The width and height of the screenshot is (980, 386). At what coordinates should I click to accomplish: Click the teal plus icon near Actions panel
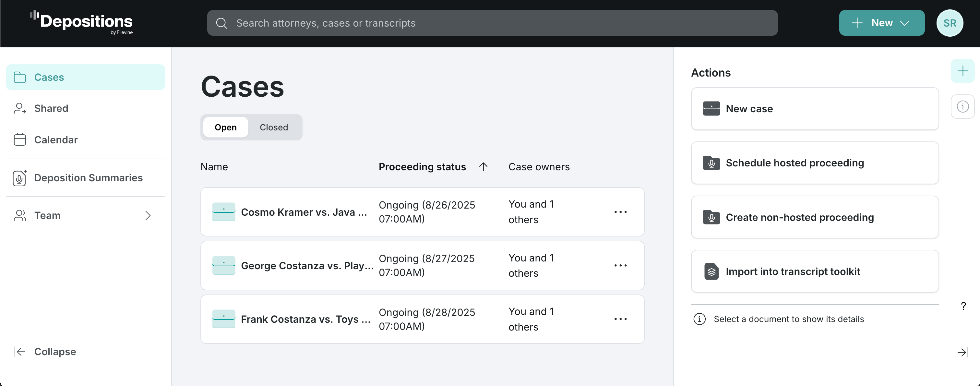pyautogui.click(x=962, y=70)
